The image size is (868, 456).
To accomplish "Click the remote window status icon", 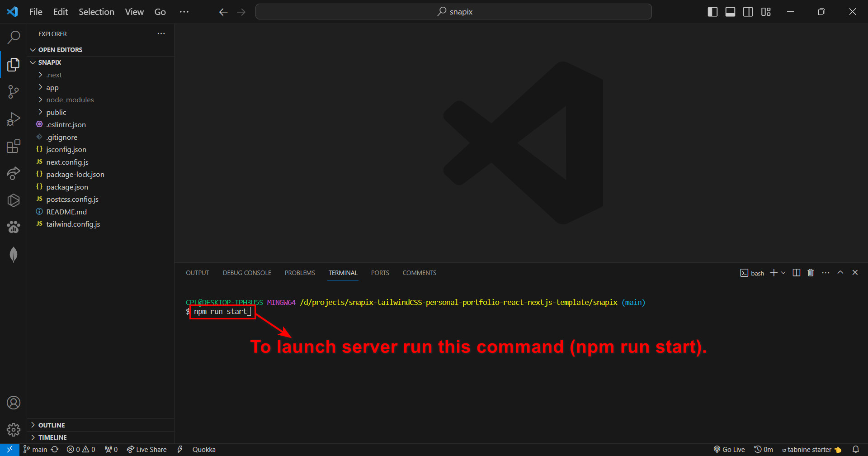I will [9, 449].
